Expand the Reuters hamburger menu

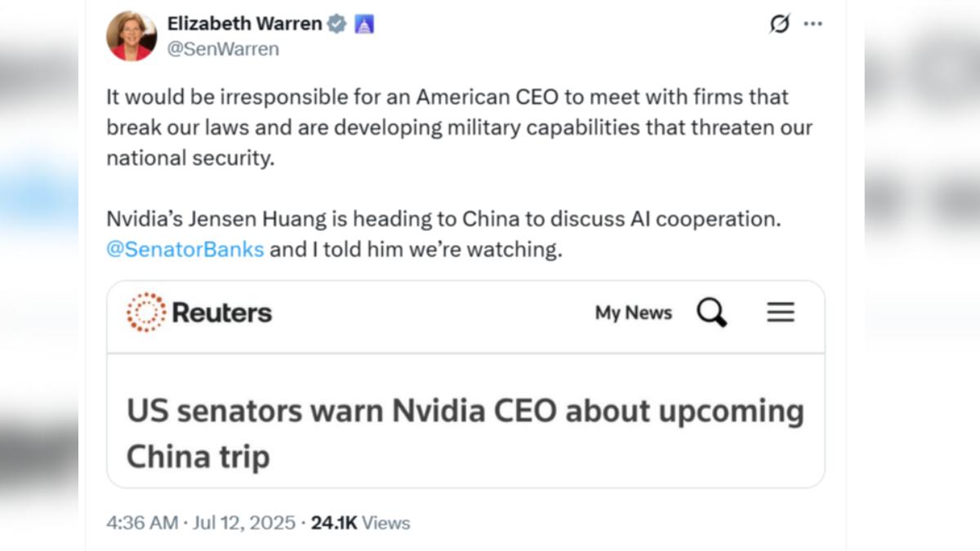click(x=781, y=313)
